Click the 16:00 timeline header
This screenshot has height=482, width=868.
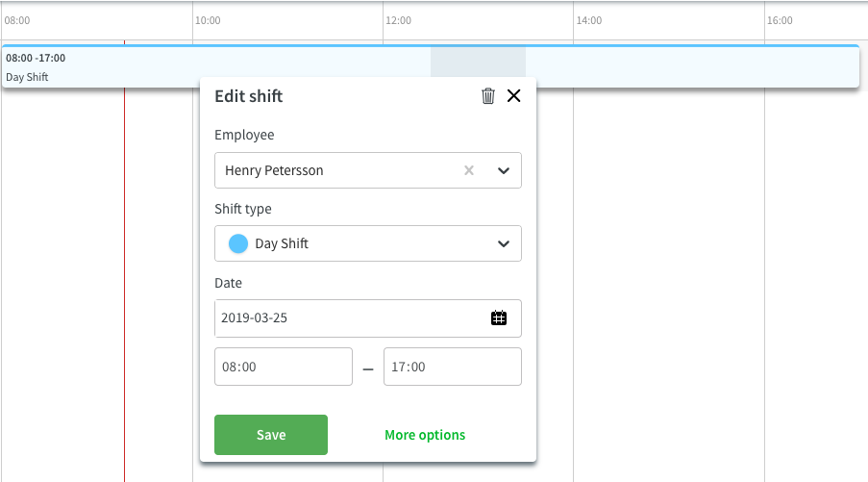pos(780,20)
